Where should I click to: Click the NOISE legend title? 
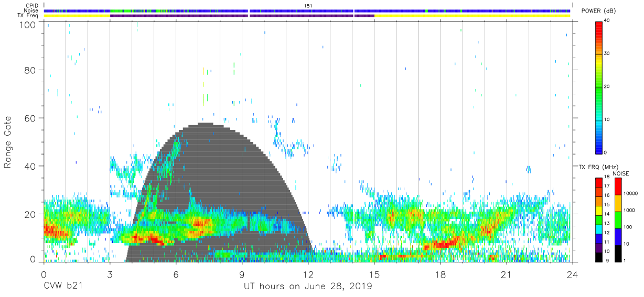pos(621,173)
